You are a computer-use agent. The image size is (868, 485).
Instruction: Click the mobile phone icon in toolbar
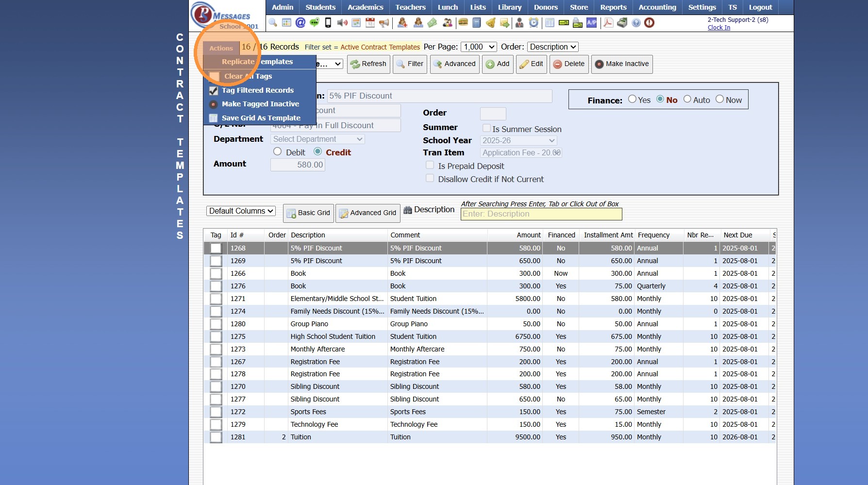pos(328,23)
